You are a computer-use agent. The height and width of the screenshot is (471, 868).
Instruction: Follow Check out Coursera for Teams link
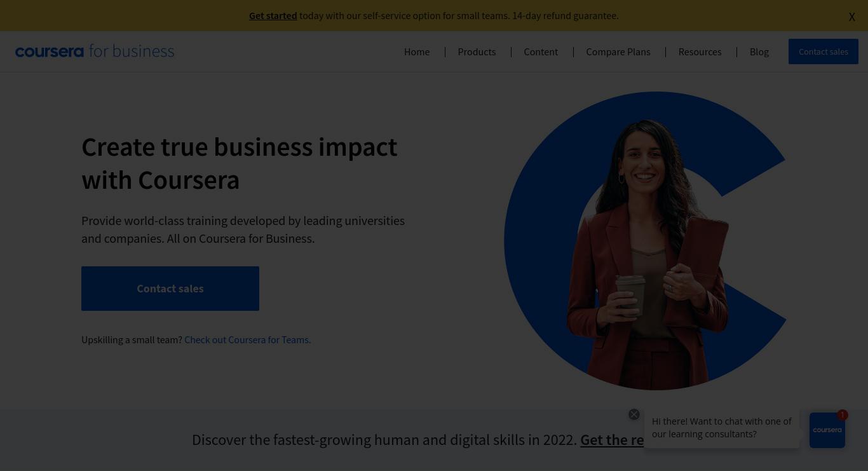coord(247,339)
